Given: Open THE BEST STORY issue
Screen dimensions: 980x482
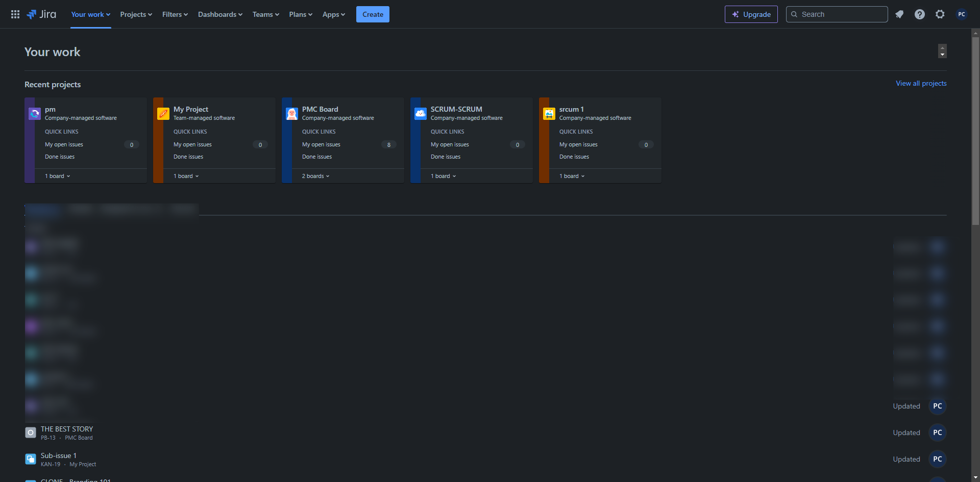Looking at the screenshot, I should point(67,429).
